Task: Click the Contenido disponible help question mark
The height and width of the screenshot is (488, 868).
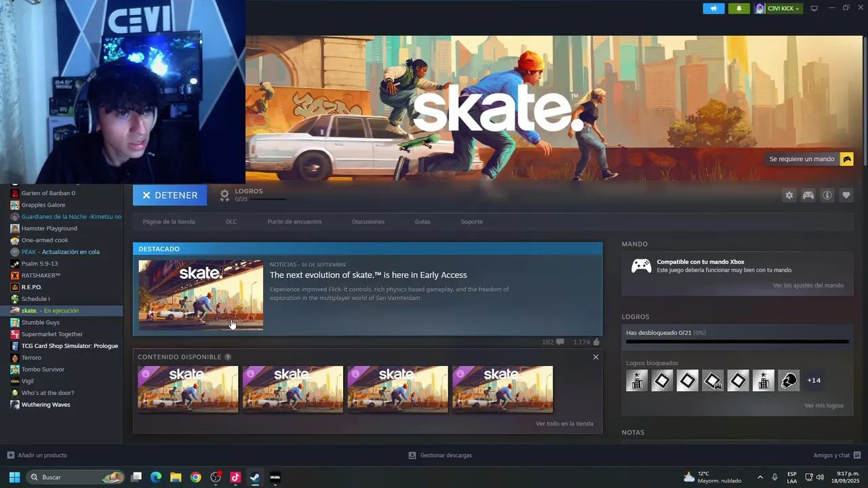Action: (228, 357)
